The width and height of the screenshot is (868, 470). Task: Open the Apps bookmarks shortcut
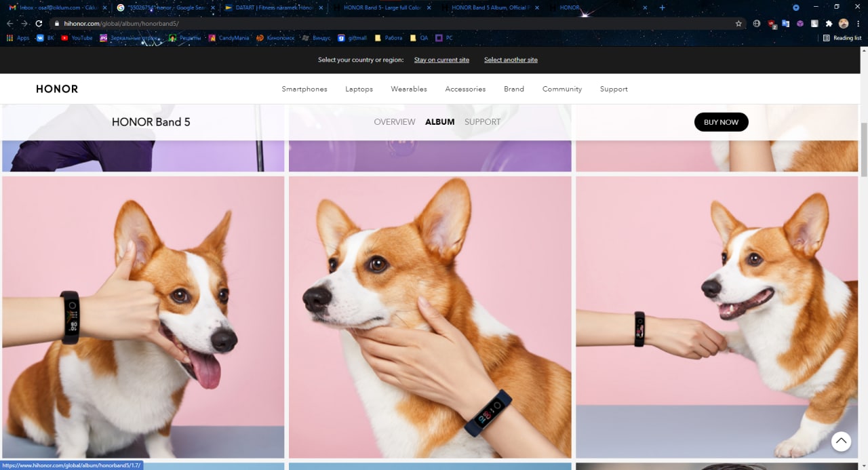[x=18, y=38]
